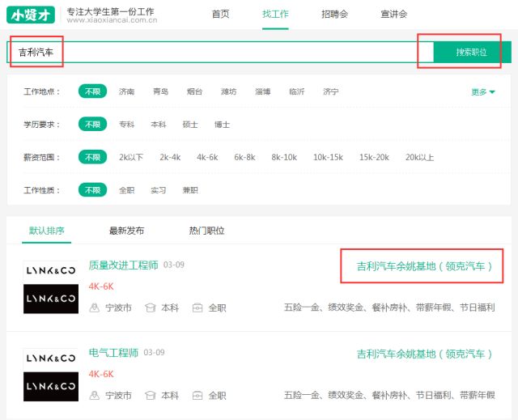
Task: Click the www.xiaoxiancai.com.cn site address text
Action: [112, 20]
